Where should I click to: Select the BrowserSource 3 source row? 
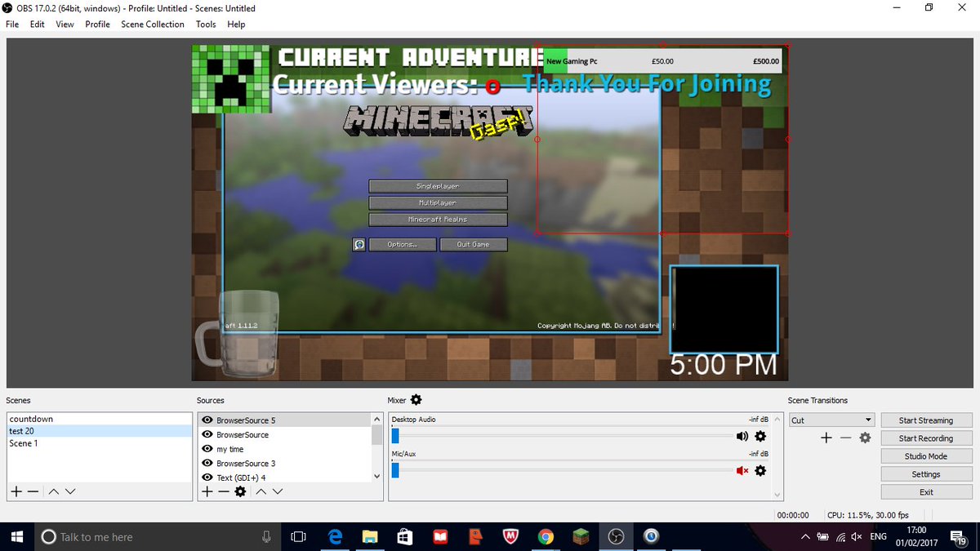coord(285,463)
